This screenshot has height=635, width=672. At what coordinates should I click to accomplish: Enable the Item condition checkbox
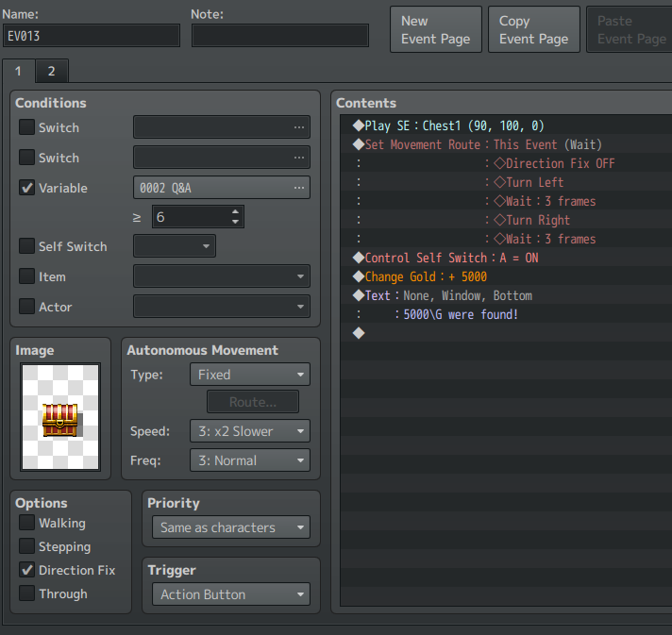[x=26, y=276]
